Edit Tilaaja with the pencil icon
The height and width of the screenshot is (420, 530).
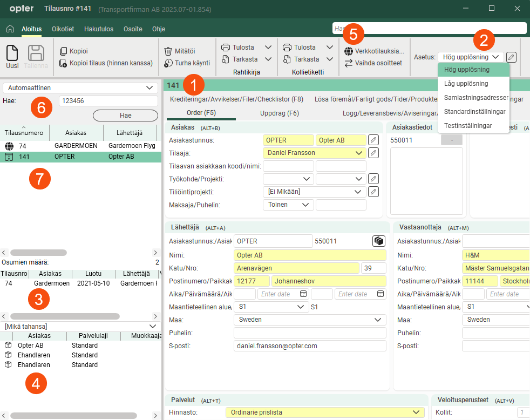[373, 153]
